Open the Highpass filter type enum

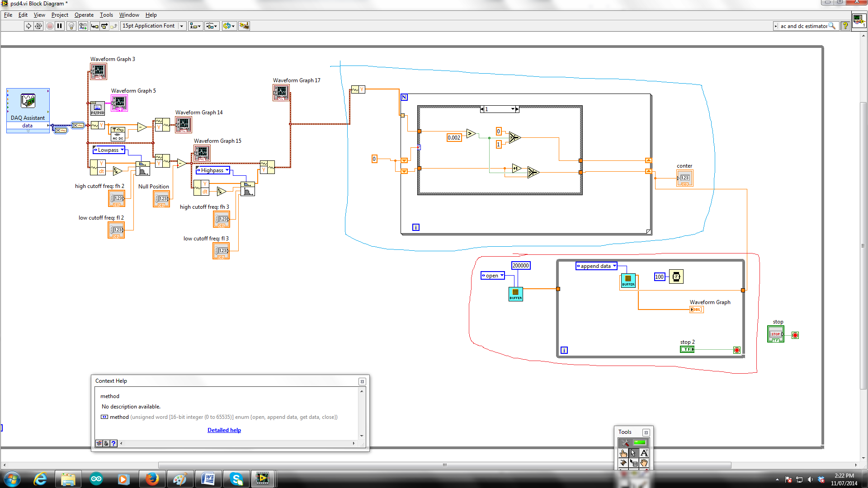pos(212,170)
